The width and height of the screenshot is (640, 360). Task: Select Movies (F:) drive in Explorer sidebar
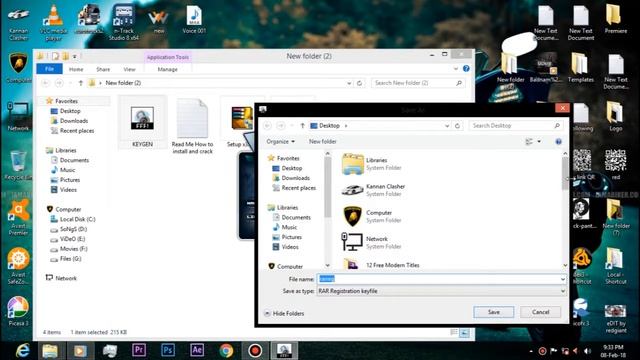(x=69, y=249)
